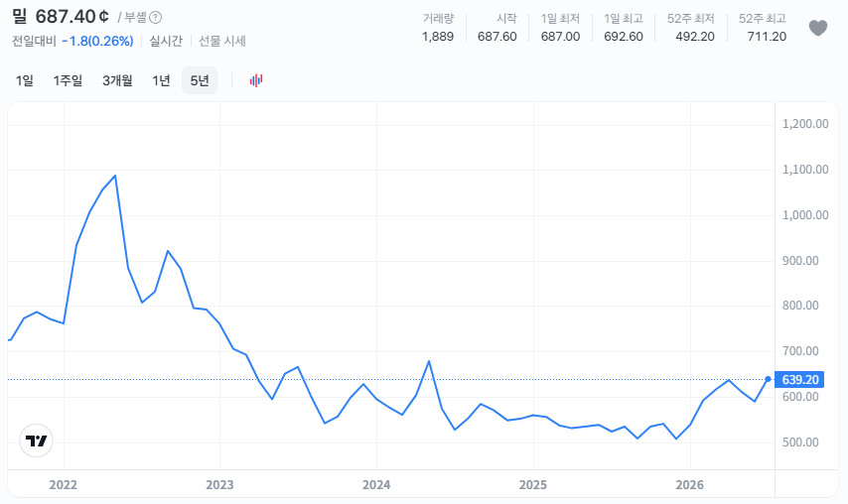Viewport: 848px width, 504px height.
Task: Click the 1,000.00 price axis label
Action: (805, 215)
